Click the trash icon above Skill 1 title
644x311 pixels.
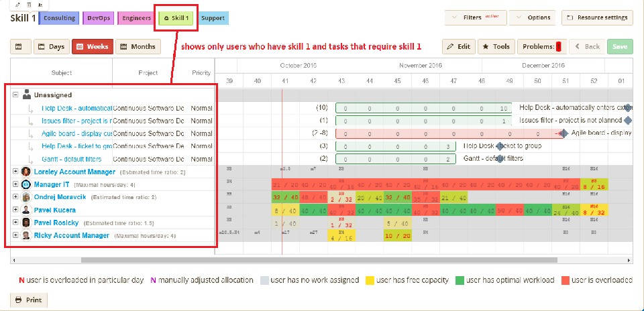point(29,5)
